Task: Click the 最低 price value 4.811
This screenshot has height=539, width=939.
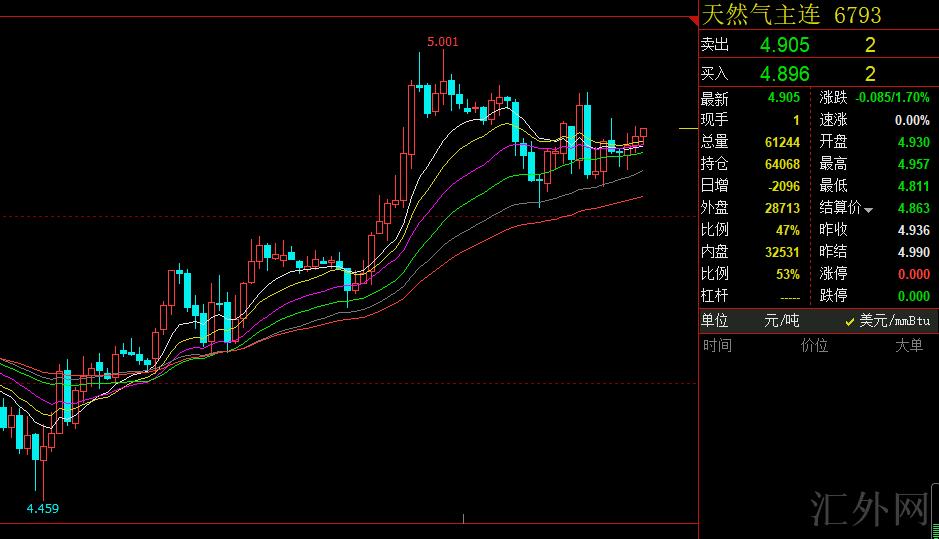Action: click(913, 186)
